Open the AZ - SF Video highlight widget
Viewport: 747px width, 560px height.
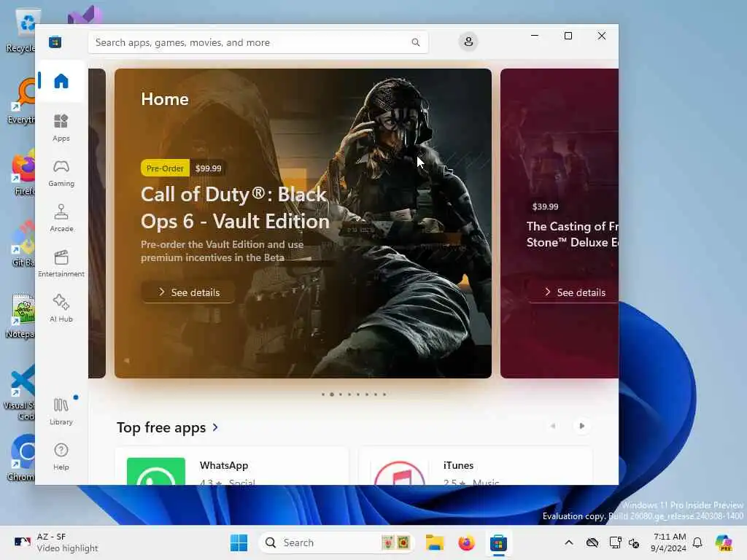(56, 542)
